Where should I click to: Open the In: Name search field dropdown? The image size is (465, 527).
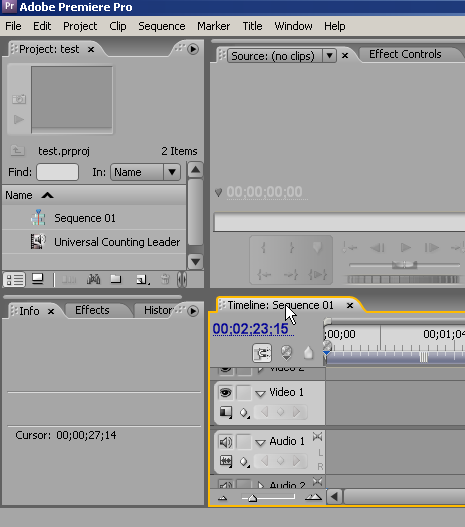point(172,172)
